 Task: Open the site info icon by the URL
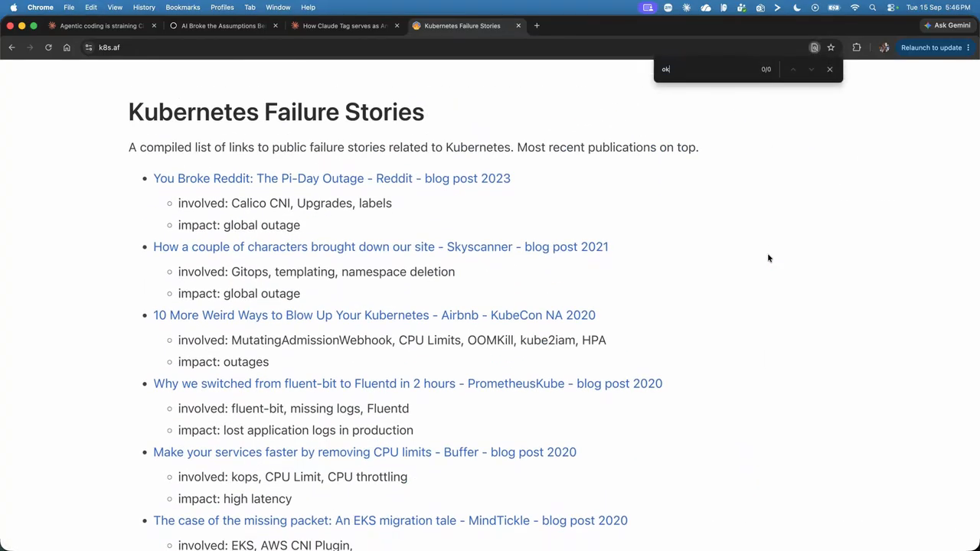pyautogui.click(x=89, y=47)
